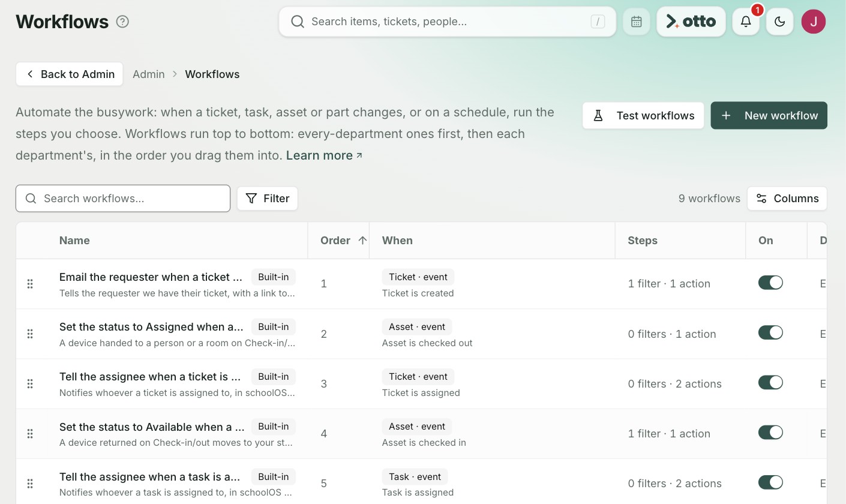846x504 pixels.
Task: Switch to dark mode moon icon
Action: click(x=780, y=22)
